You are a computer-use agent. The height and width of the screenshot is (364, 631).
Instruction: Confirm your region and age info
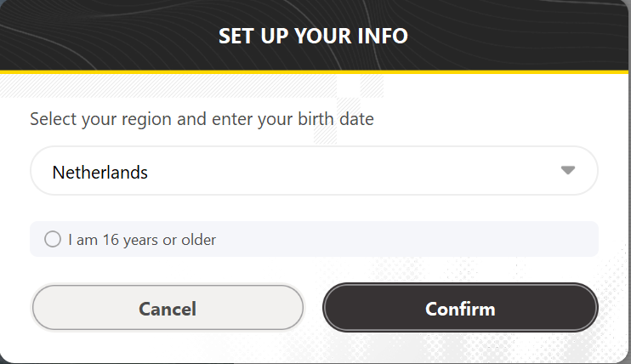point(460,308)
